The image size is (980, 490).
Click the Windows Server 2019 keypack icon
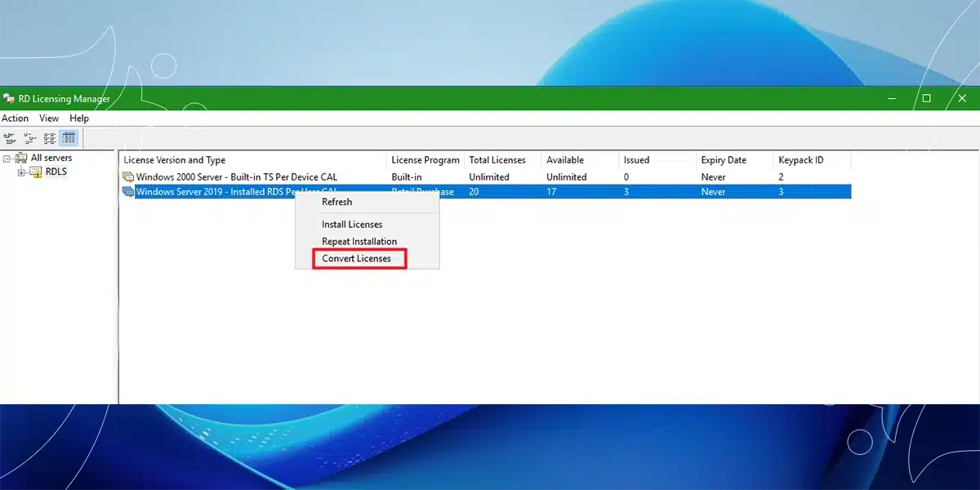point(128,192)
